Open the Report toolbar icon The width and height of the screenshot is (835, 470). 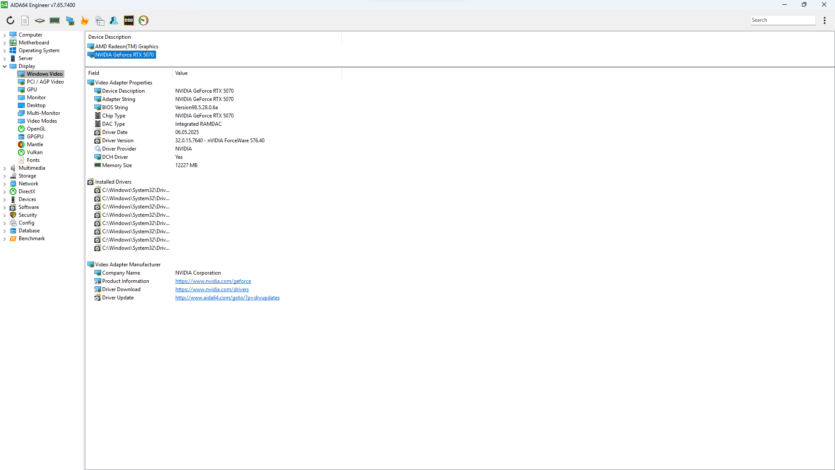pyautogui.click(x=25, y=20)
